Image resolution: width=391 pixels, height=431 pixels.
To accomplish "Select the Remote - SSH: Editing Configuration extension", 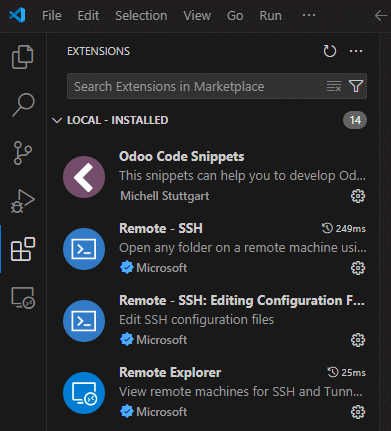I will [213, 321].
